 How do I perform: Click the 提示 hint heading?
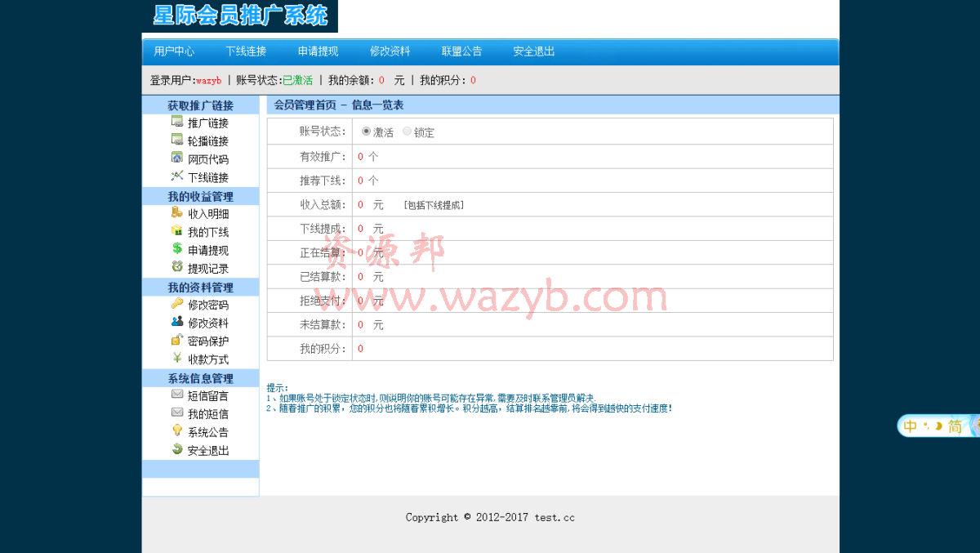(x=277, y=388)
